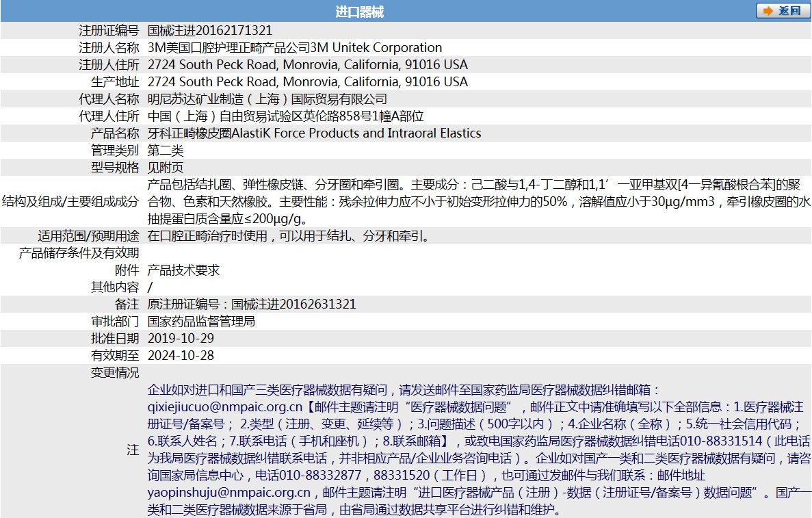Click the 适用范围/预期用途 label
812x518 pixels.
pyautogui.click(x=88, y=235)
